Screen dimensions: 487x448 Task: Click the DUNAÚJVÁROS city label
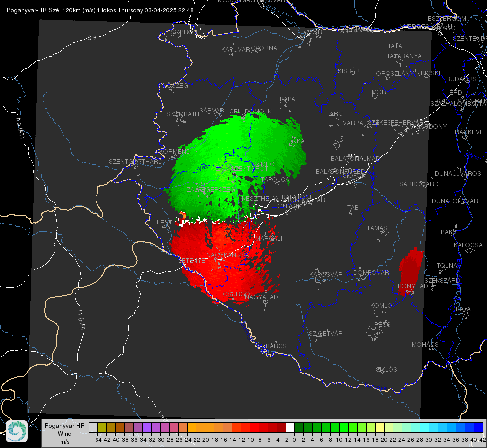(x=458, y=174)
